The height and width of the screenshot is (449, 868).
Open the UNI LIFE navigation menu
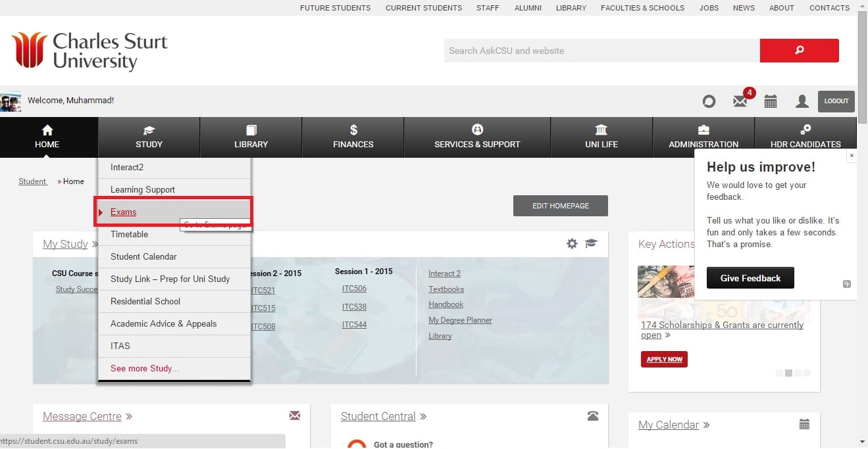[601, 137]
